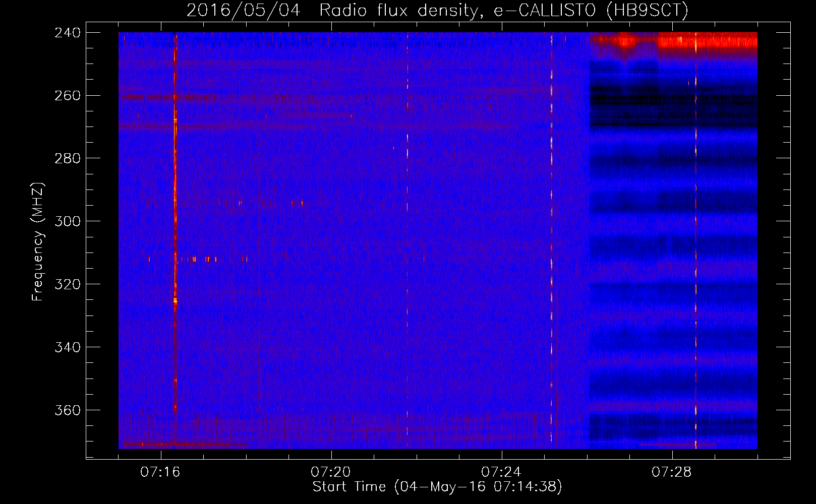The image size is (816, 504).
Task: Click the 280 frequency tick label
Action: [x=68, y=159]
